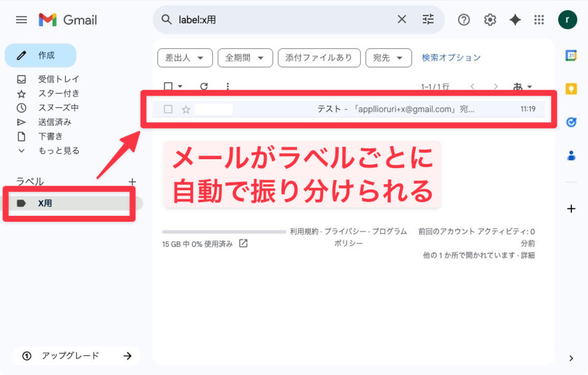Click the Gemini sparkle icon
Image resolution: width=588 pixels, height=375 pixels.
515,19
